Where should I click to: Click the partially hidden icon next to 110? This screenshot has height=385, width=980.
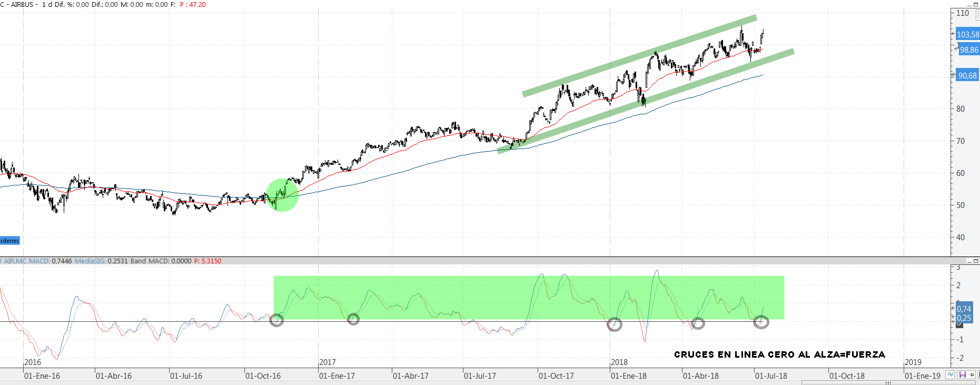tap(977, 15)
